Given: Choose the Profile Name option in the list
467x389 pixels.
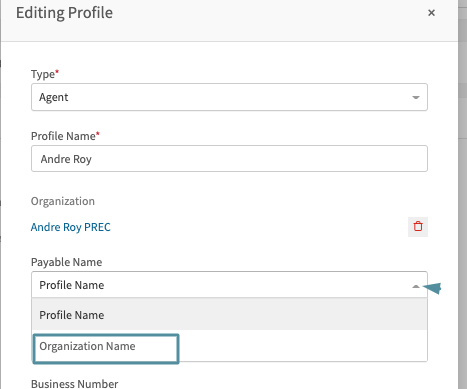Looking at the screenshot, I should pyautogui.click(x=229, y=315).
